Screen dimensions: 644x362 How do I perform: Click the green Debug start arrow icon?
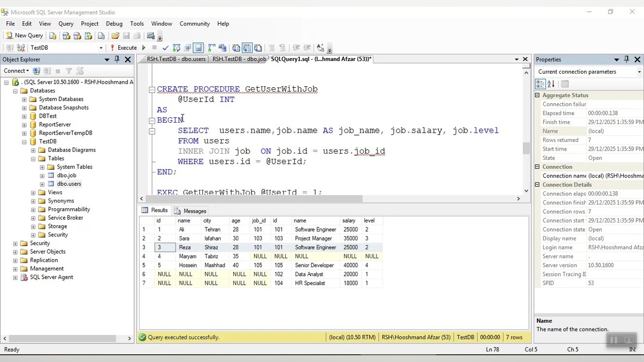coord(144,47)
